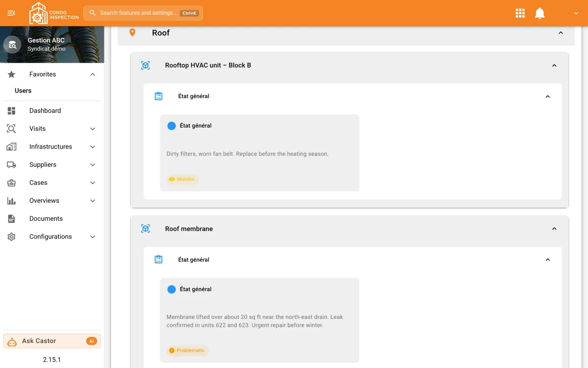Click the Ctrl+K shortcut badge
Viewport: 588px width, 368px height.
click(x=190, y=13)
